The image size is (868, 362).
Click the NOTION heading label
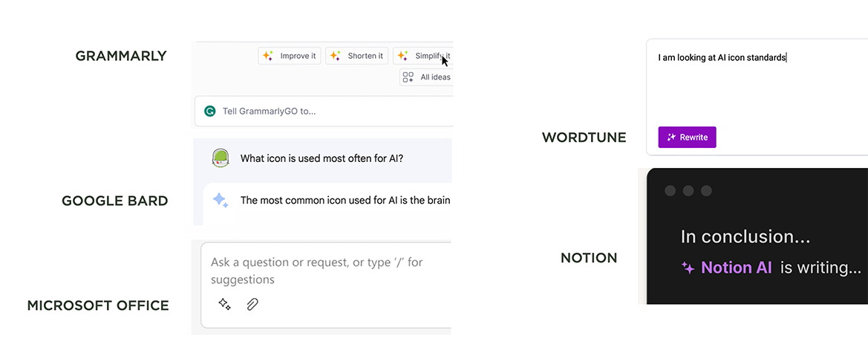[x=589, y=258]
